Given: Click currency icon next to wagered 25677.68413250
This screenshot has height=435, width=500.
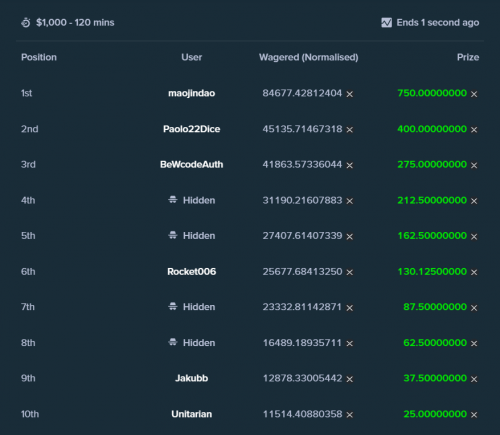Looking at the screenshot, I should [349, 272].
